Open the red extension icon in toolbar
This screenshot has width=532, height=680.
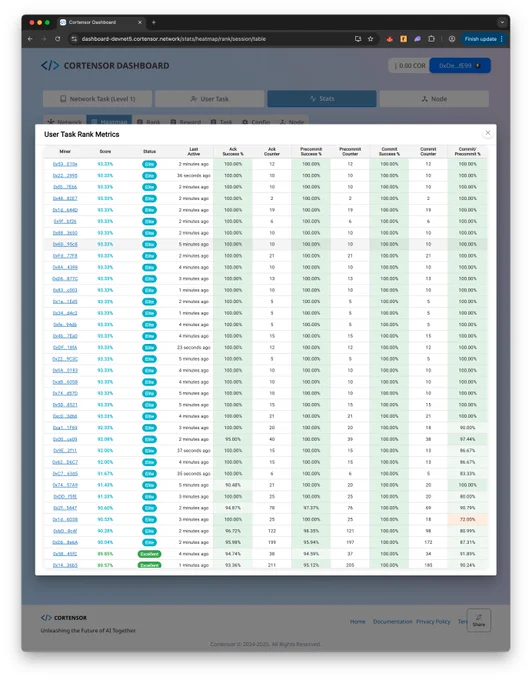(x=390, y=39)
